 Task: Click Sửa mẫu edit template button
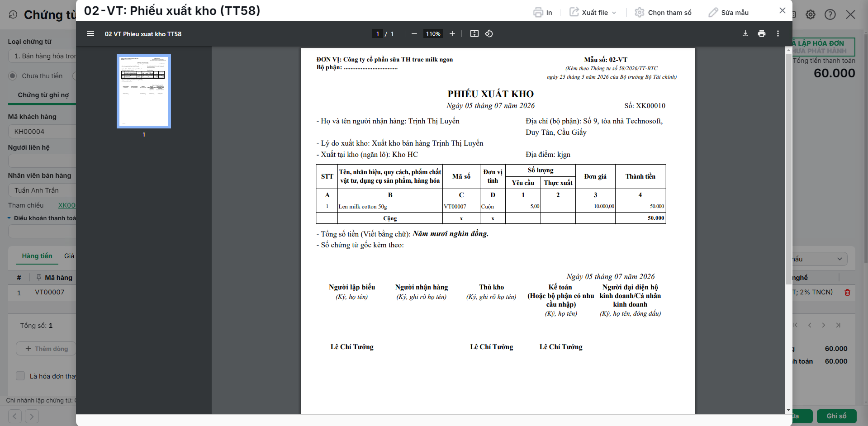click(x=729, y=12)
